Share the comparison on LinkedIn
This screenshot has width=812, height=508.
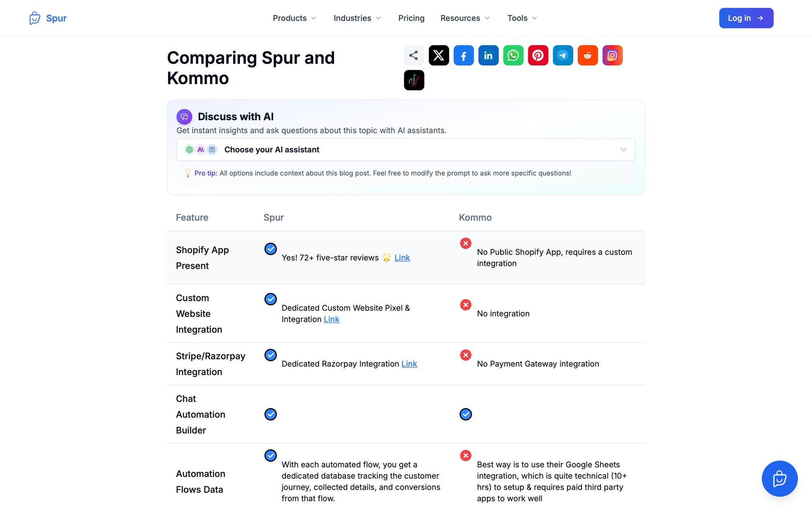point(488,55)
